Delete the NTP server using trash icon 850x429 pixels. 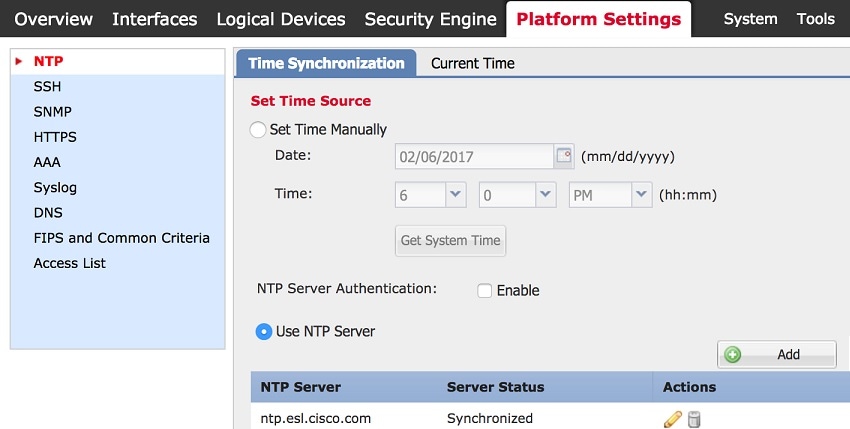694,419
